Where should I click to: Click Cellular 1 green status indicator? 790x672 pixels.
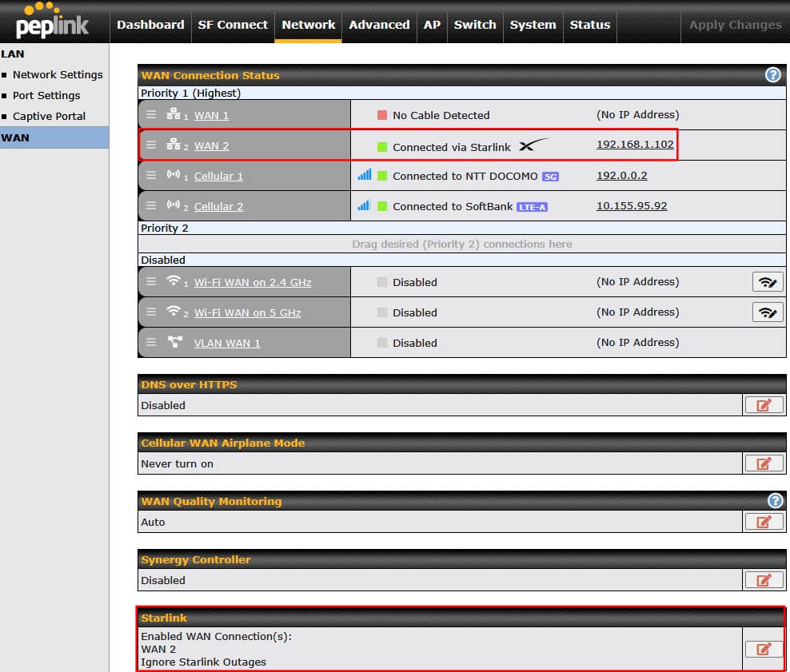coord(382,176)
